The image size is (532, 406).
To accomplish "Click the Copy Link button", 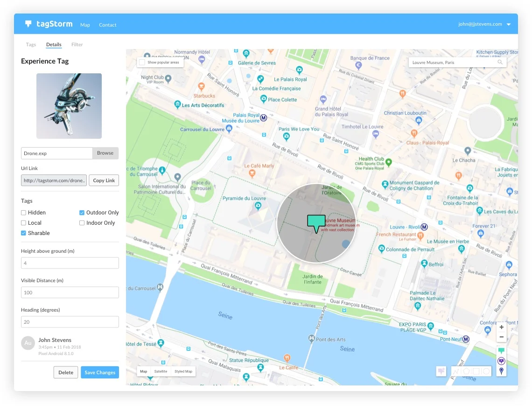I will (104, 180).
